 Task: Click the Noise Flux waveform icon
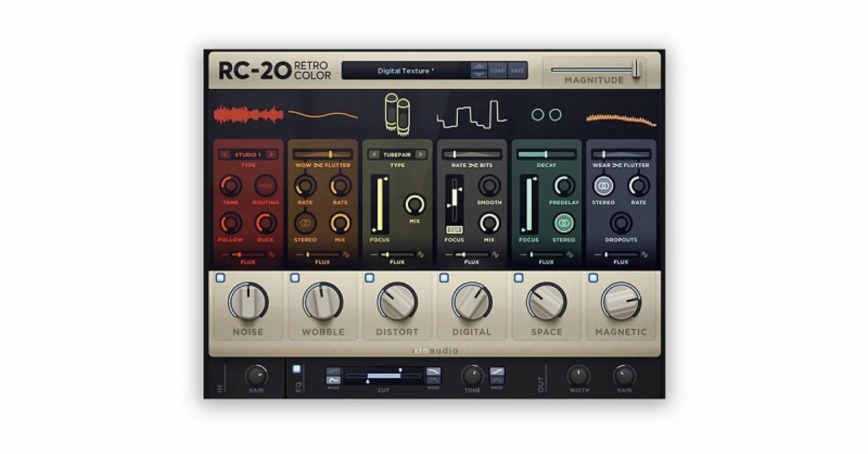pos(272,255)
